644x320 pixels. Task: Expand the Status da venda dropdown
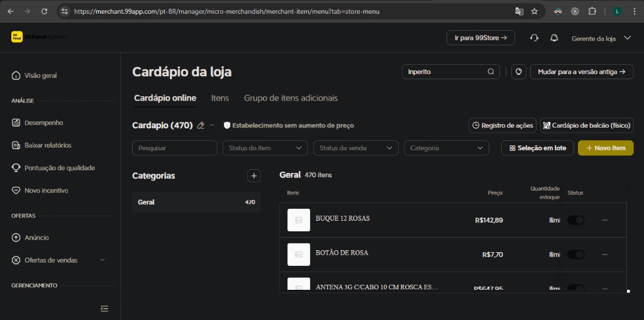356,148
